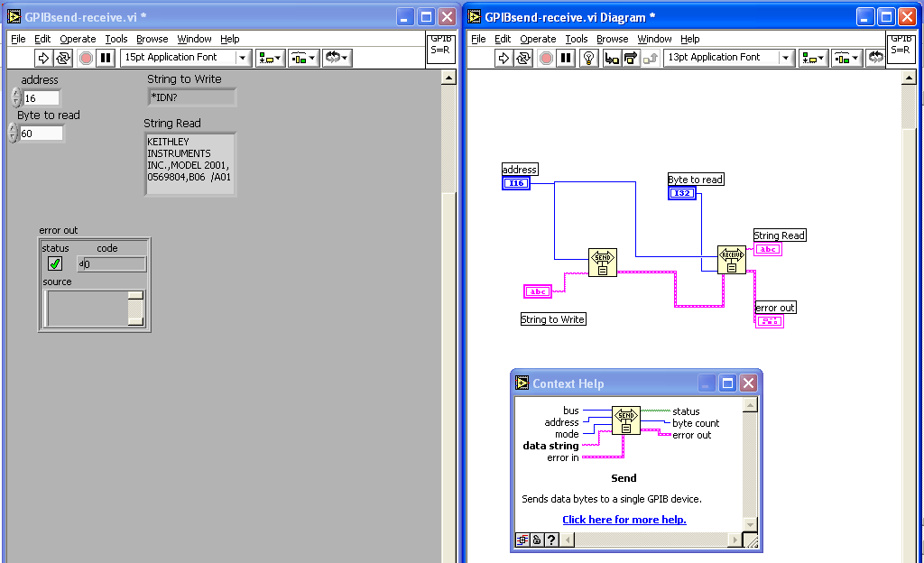The width and height of the screenshot is (924, 563).
Task: Select the address I16 terminal
Action: pyautogui.click(x=516, y=183)
